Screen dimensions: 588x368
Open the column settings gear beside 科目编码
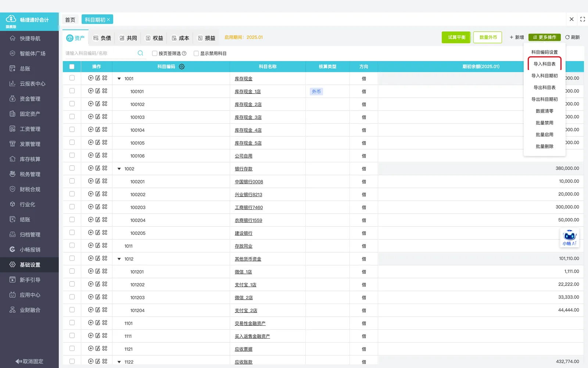point(182,67)
